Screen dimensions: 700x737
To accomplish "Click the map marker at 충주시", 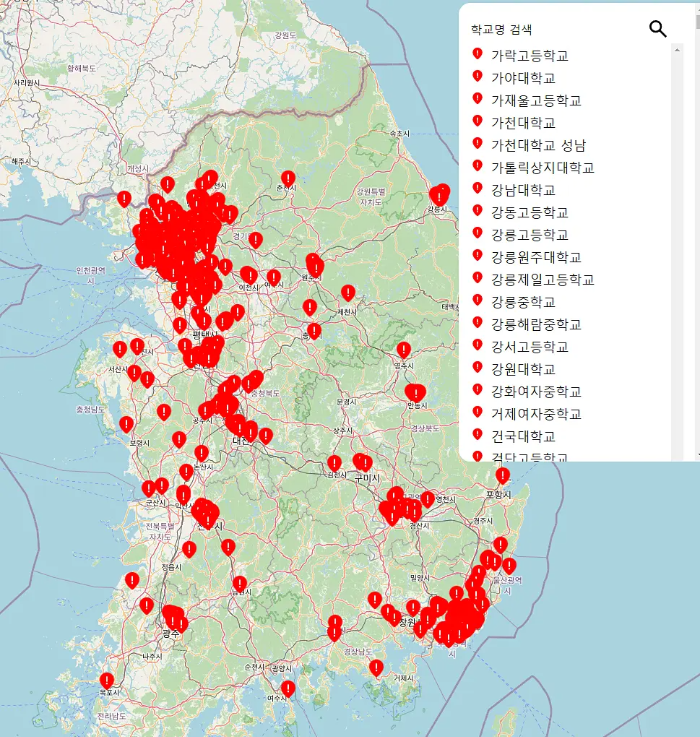I will [314, 331].
